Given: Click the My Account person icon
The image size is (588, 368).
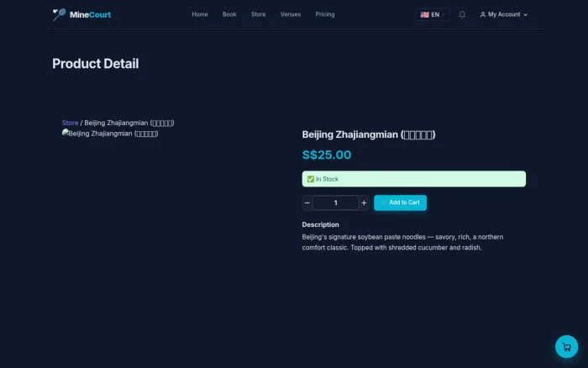Looking at the screenshot, I should (x=483, y=14).
